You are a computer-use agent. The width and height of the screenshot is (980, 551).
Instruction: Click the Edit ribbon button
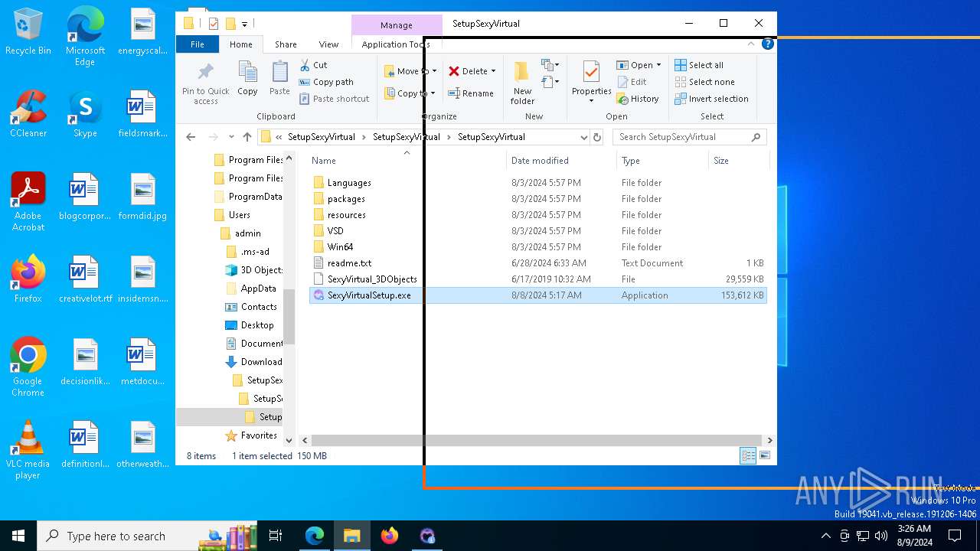632,82
